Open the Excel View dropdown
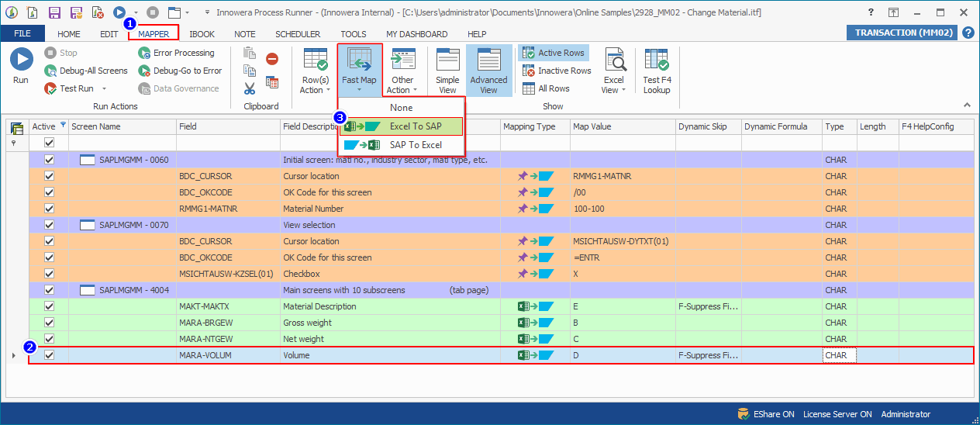This screenshot has height=425, width=980. click(614, 71)
